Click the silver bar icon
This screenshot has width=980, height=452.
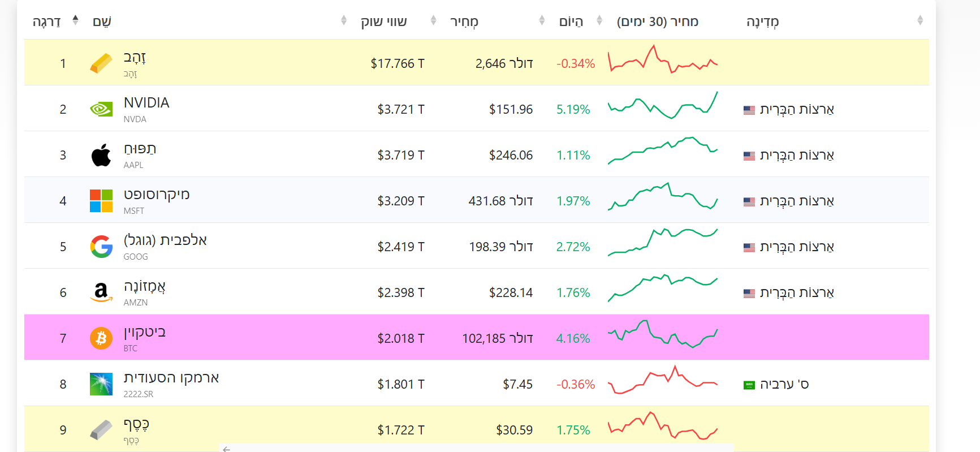click(101, 430)
